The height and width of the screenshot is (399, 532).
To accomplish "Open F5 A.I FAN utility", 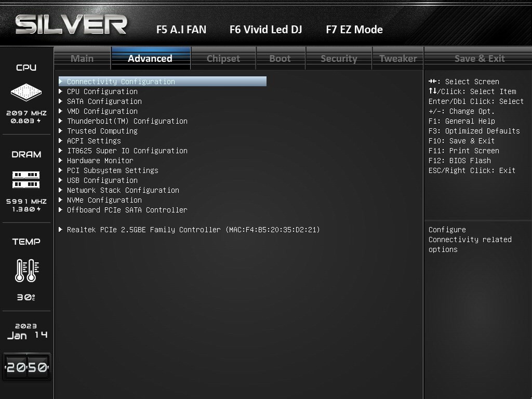I will click(x=181, y=30).
